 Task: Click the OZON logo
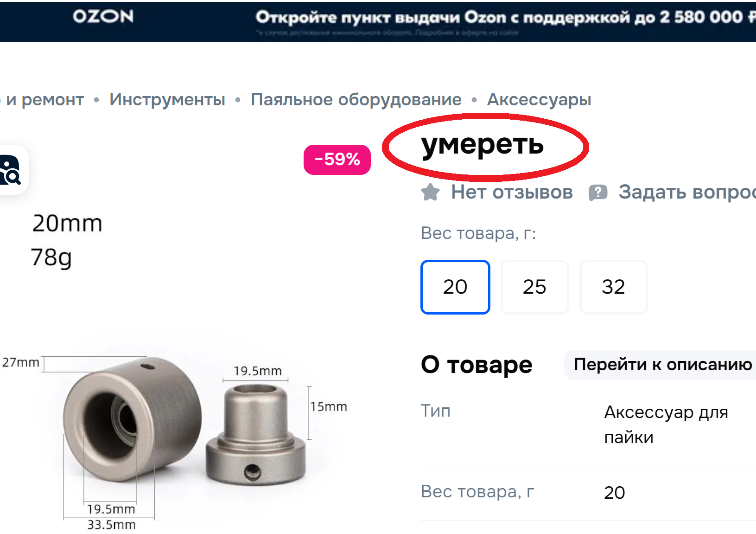(103, 17)
